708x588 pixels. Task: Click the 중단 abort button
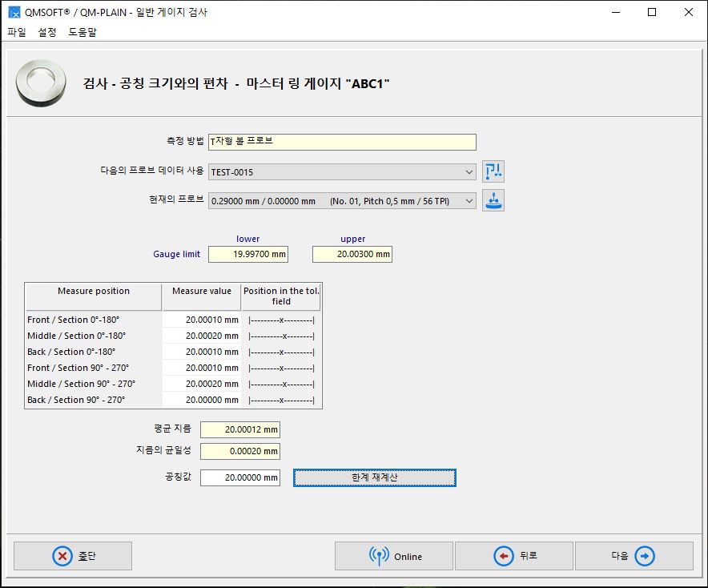click(73, 556)
